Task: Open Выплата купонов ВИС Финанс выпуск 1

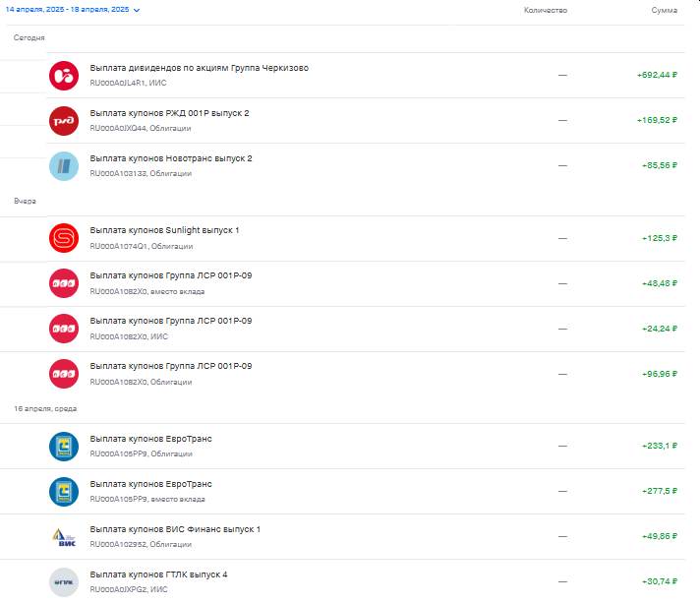Action: [x=175, y=529]
